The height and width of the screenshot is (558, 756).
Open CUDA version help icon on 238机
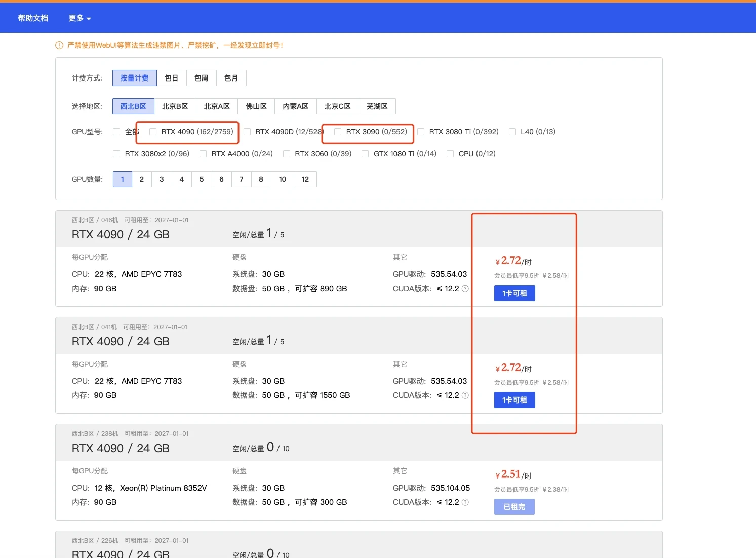tap(465, 502)
